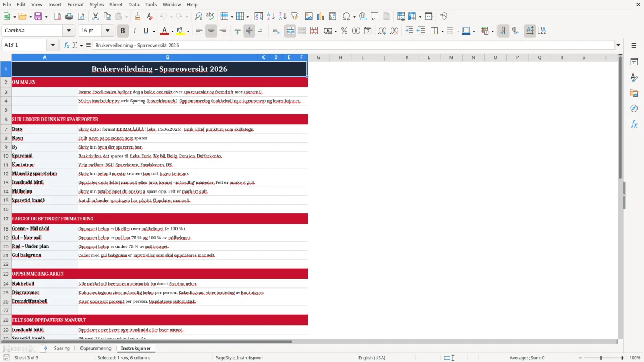The image size is (644, 362).
Task: Open the background color dropdown arrow
Action: [188, 31]
